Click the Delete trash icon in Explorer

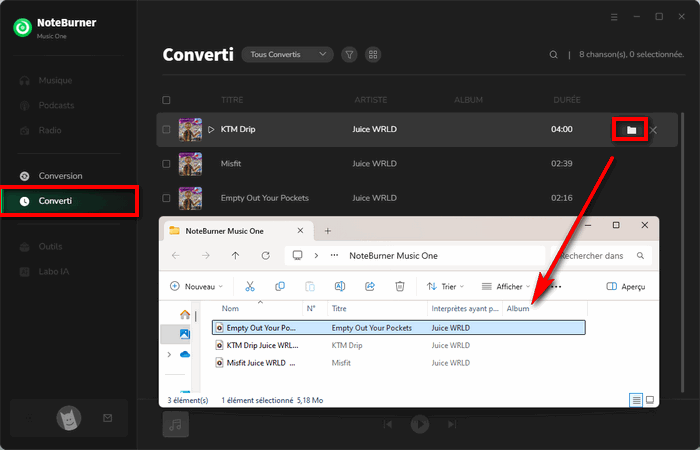pos(400,287)
